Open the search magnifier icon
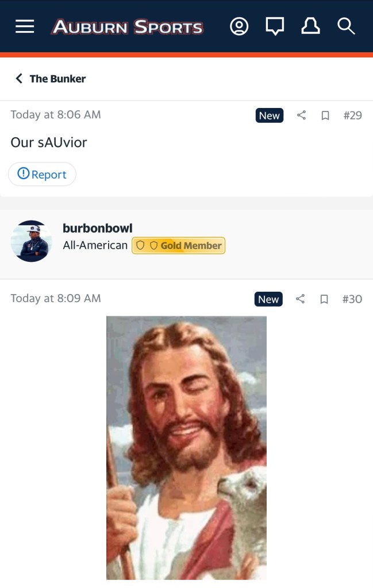Image resolution: width=373 pixels, height=588 pixels. point(346,26)
